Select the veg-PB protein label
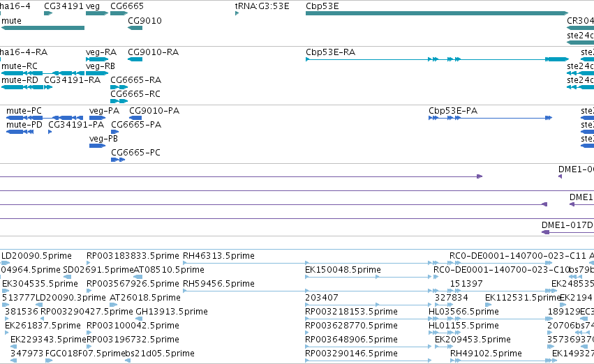 click(x=103, y=139)
